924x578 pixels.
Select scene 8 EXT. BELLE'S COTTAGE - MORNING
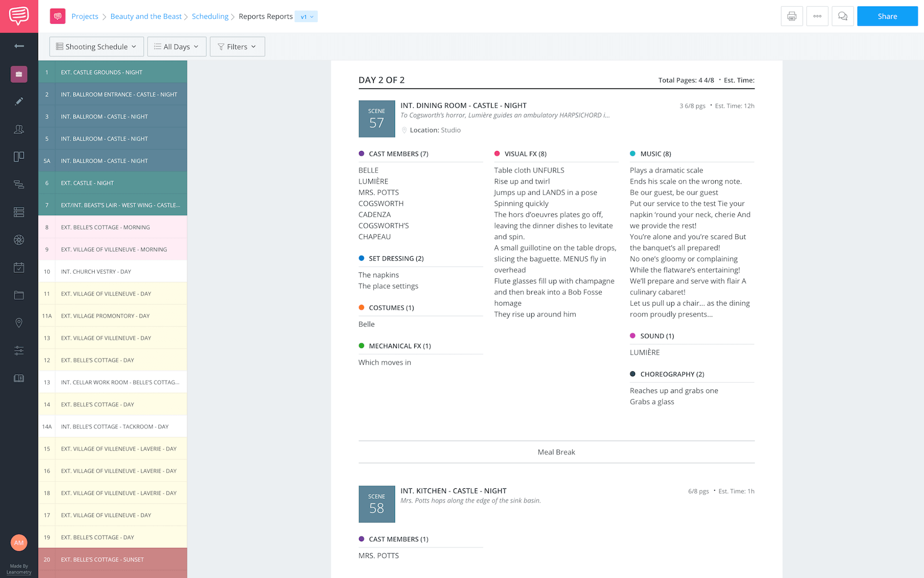click(x=113, y=227)
